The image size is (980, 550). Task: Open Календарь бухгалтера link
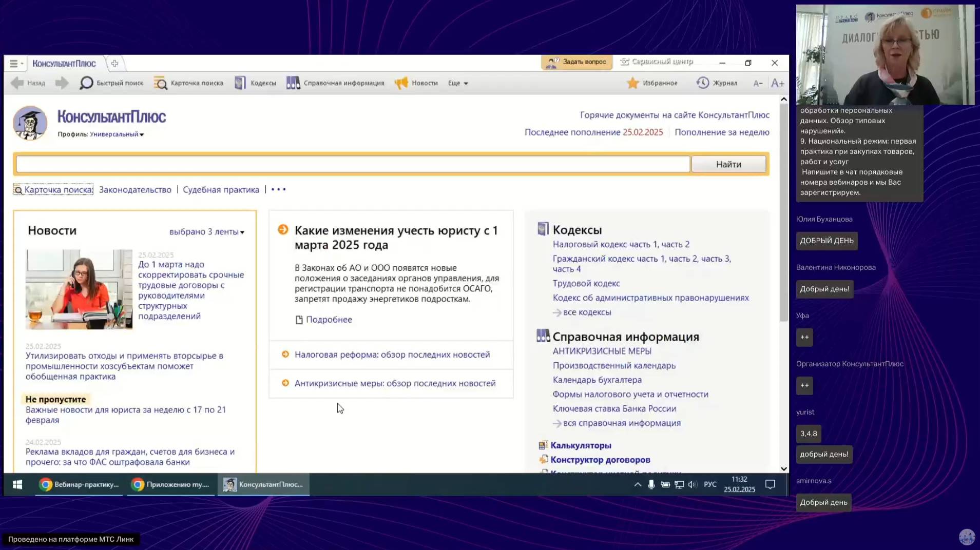pyautogui.click(x=597, y=380)
